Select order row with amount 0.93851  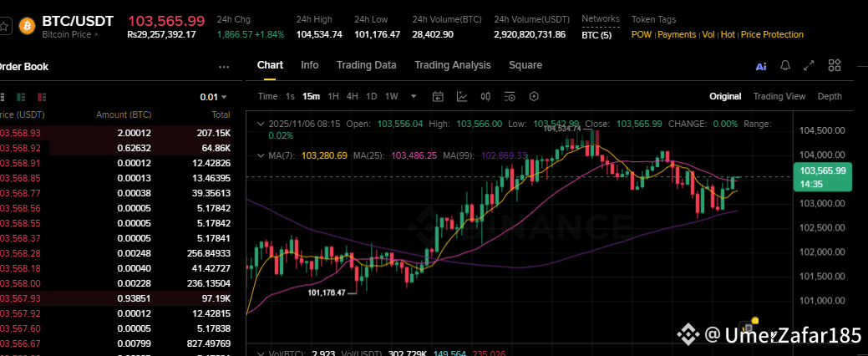pyautogui.click(x=115, y=298)
